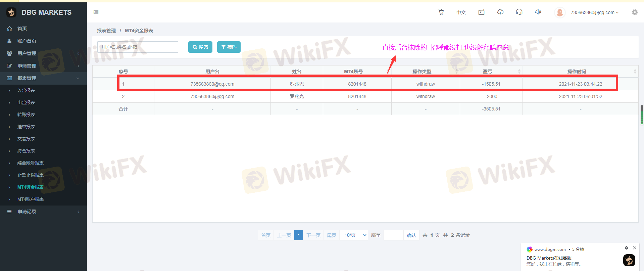This screenshot has height=271, width=644.
Task: Expand the 用户管理 menu chevron
Action: [x=78, y=53]
